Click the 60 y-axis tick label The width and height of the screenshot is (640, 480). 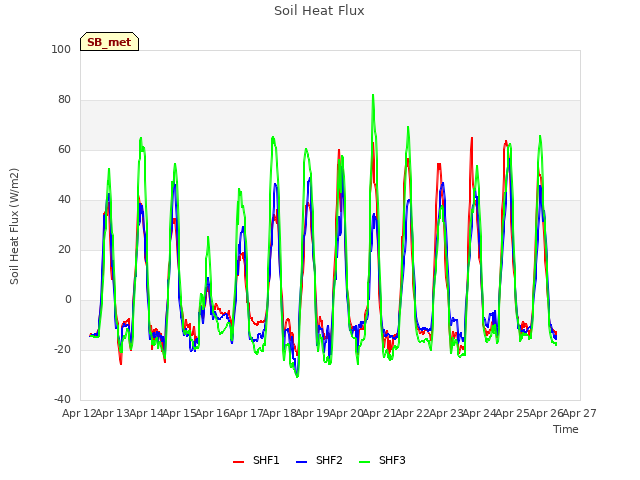64,149
